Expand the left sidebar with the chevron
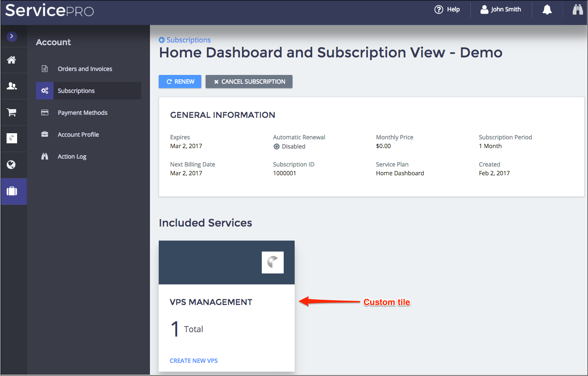This screenshot has height=376, width=588. click(12, 37)
